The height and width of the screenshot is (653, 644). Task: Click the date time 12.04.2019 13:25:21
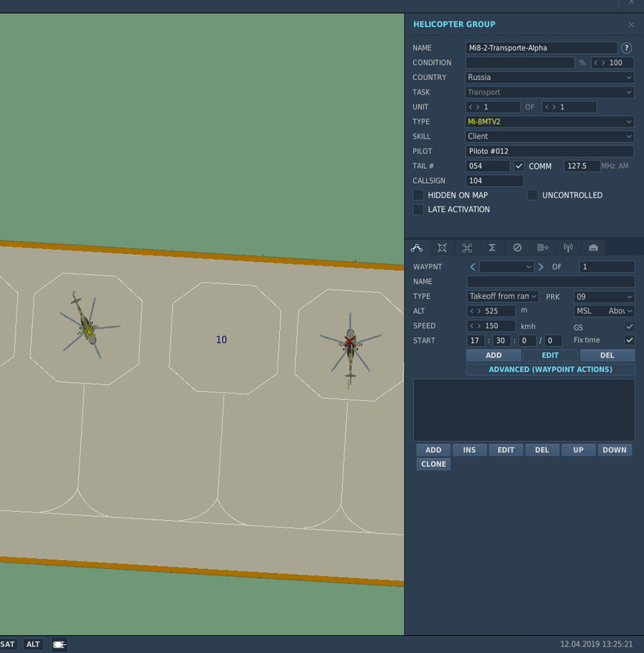(x=596, y=644)
